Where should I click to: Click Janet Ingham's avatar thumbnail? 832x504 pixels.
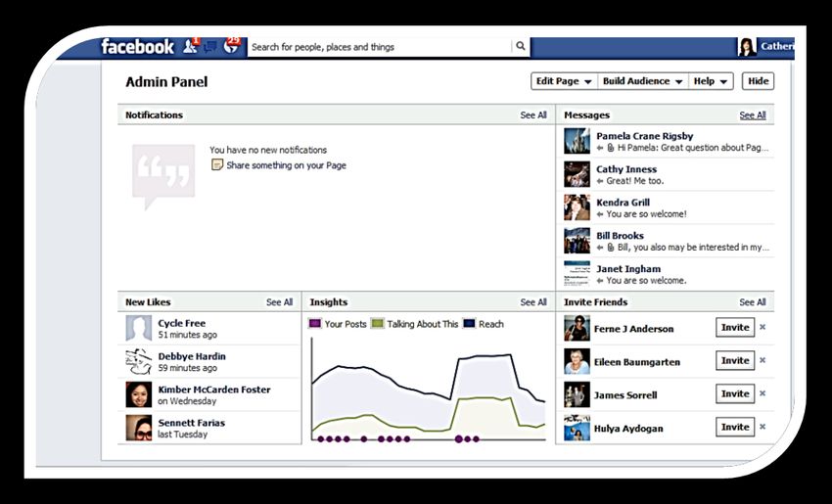(577, 274)
